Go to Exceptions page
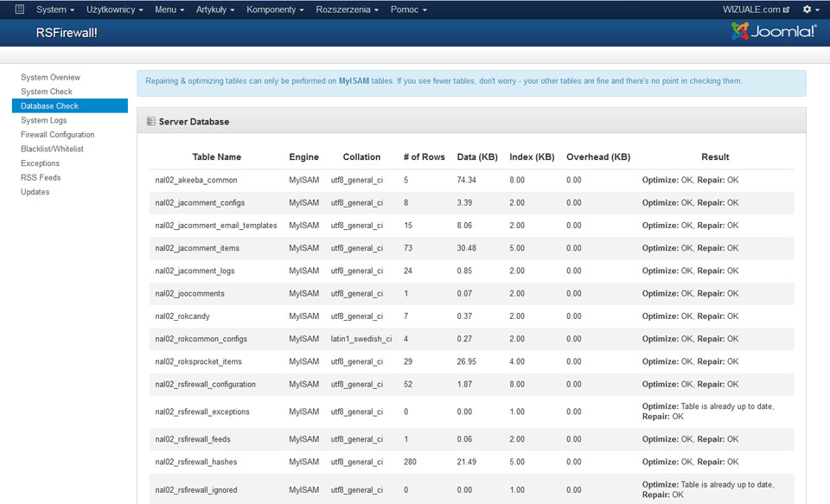The image size is (830, 504). (x=40, y=163)
